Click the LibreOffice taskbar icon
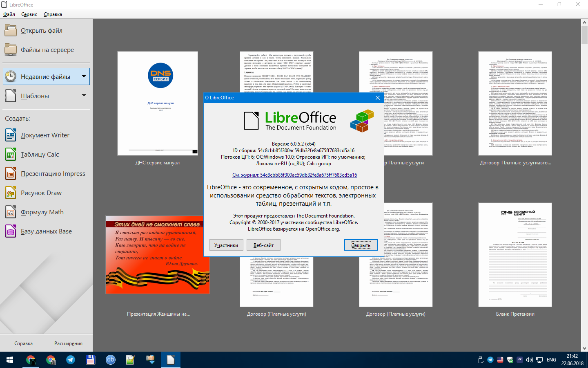588x368 pixels. coord(171,360)
